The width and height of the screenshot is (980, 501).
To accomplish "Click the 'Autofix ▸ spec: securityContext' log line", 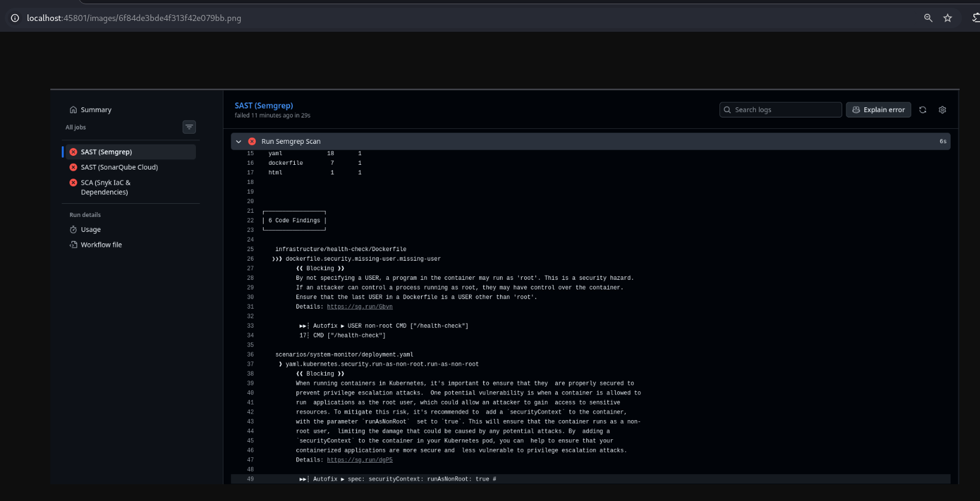I will (x=398, y=479).
